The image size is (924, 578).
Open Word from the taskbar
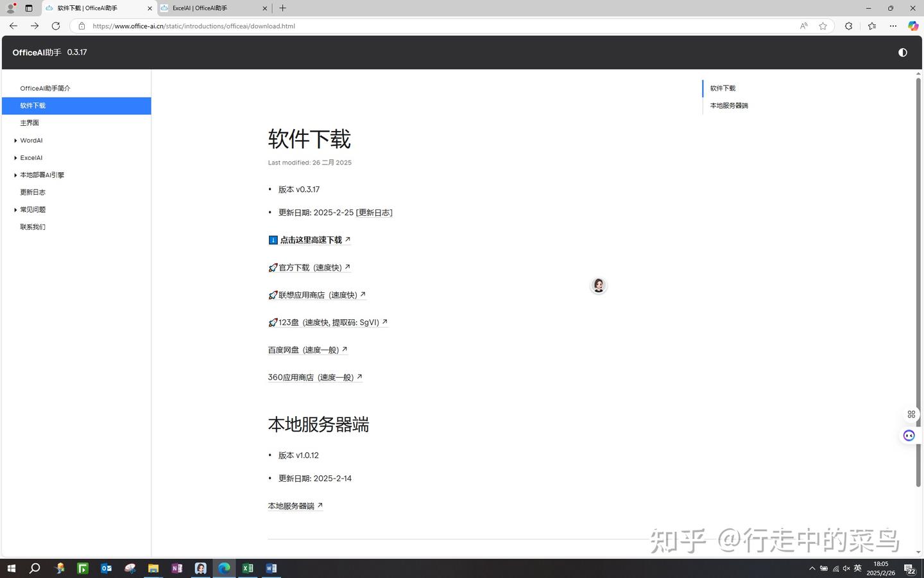(271, 568)
